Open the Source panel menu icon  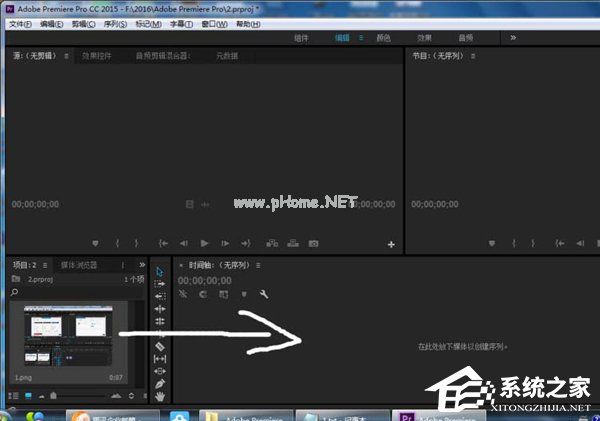point(67,56)
